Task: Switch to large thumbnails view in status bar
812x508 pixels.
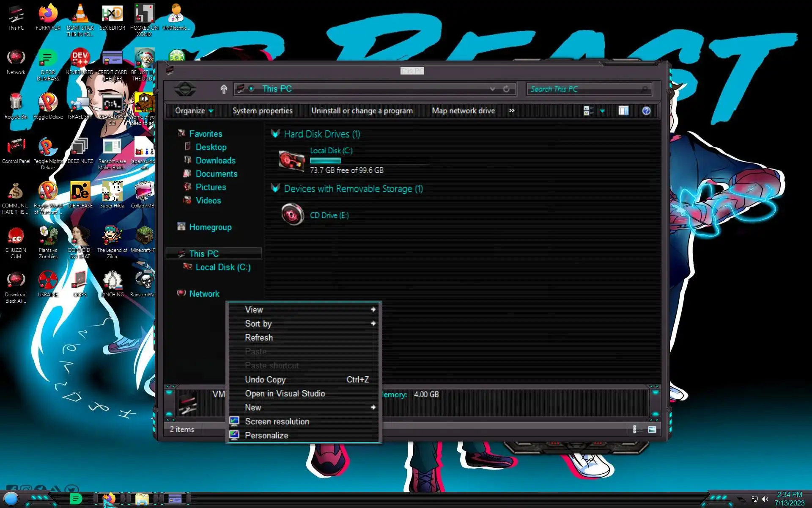Action: tap(652, 429)
